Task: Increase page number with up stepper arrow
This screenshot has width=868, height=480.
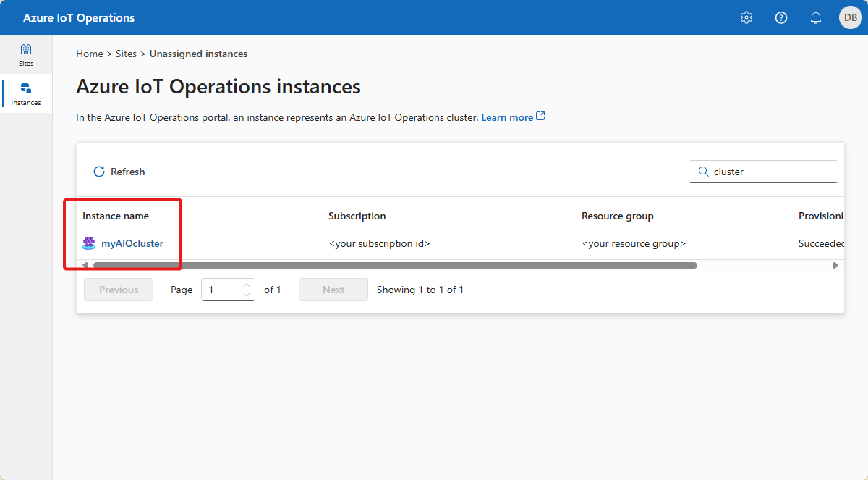Action: pyautogui.click(x=247, y=285)
